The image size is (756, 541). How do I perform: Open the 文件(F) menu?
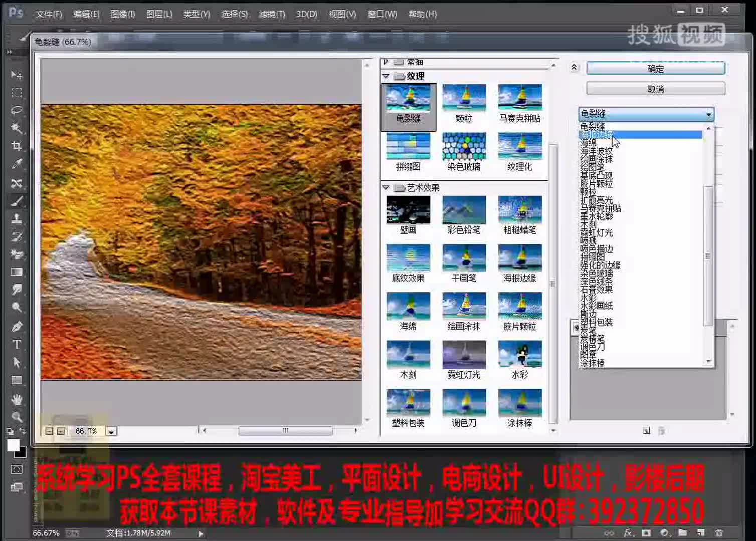[x=49, y=14]
